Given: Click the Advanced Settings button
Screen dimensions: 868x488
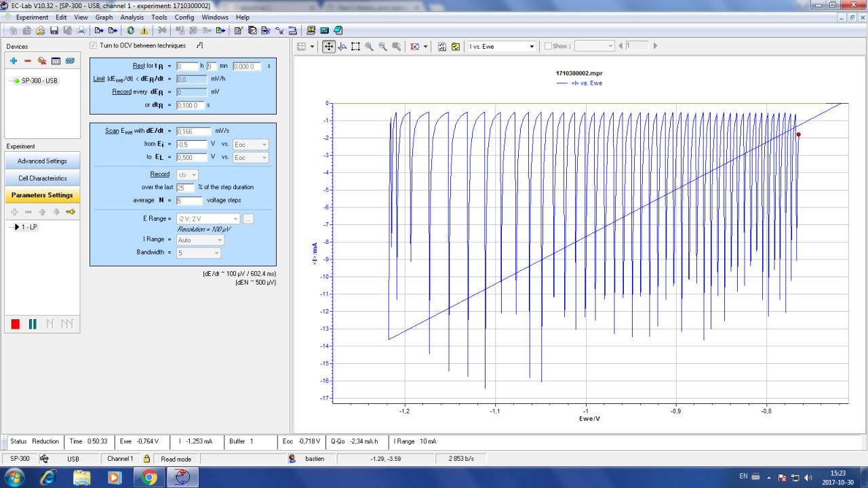Looking at the screenshot, I should coord(42,161).
